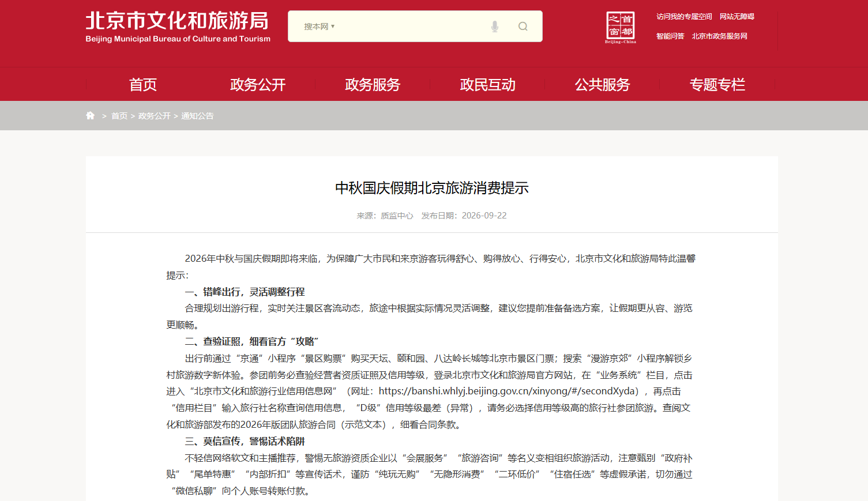Open the 搜本网 search scope dropdown
Viewport: 868px width, 501px height.
coord(320,27)
